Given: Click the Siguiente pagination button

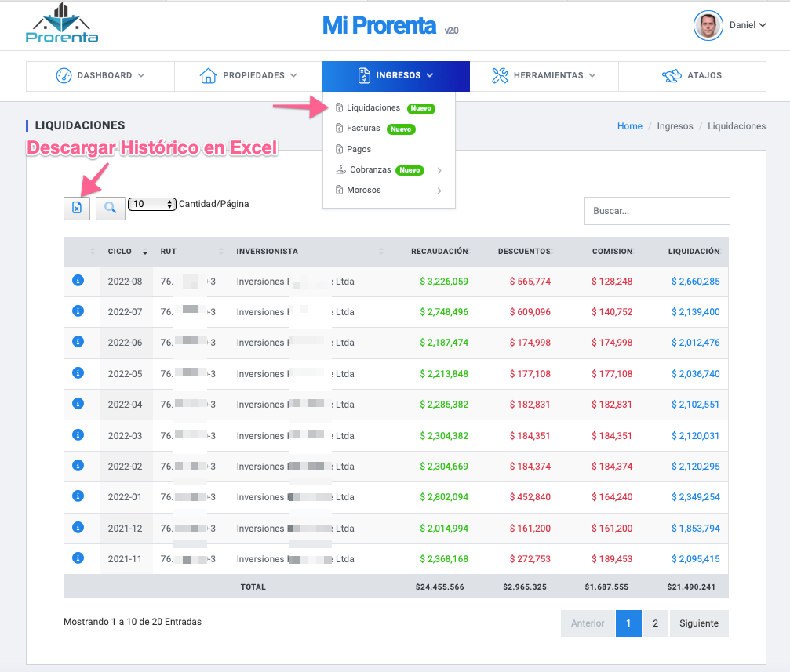Looking at the screenshot, I should click(x=698, y=623).
